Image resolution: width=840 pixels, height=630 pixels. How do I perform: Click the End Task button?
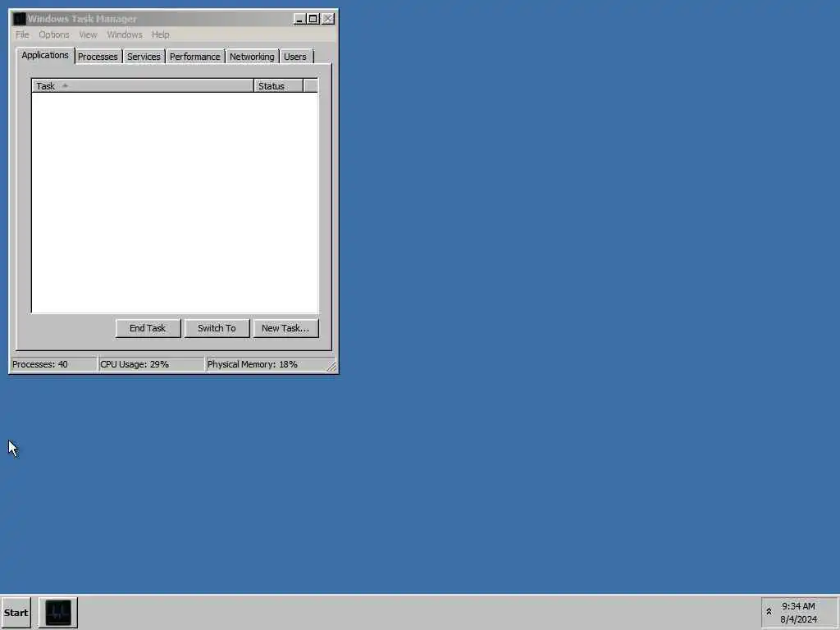point(148,328)
